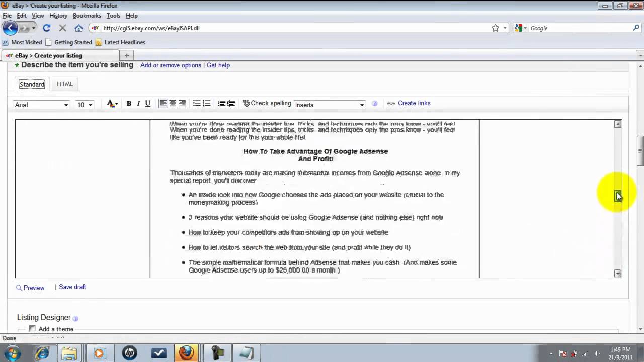The width and height of the screenshot is (644, 362).
Task: Open the Latest Headlines feed bookmark
Action: coord(120,42)
